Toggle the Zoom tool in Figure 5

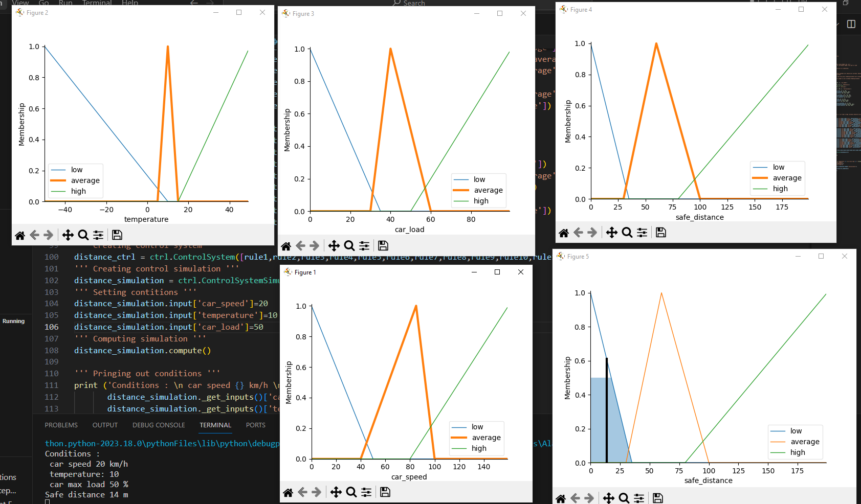[624, 497]
